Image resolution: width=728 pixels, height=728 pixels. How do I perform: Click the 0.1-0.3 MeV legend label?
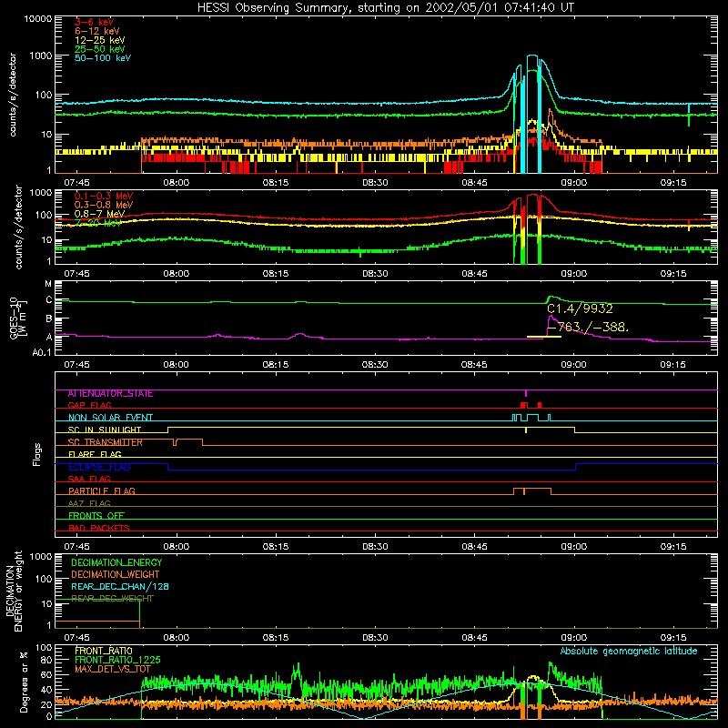(x=104, y=196)
